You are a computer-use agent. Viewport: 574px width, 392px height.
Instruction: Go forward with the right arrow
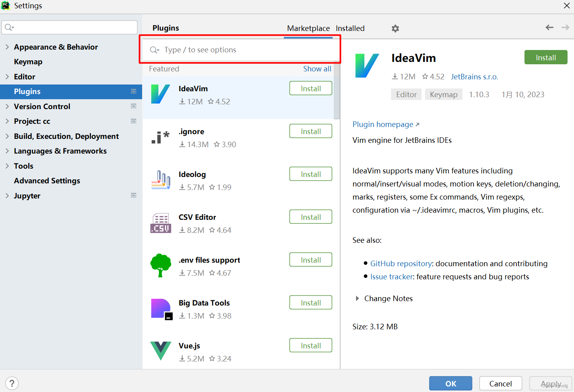coord(565,27)
